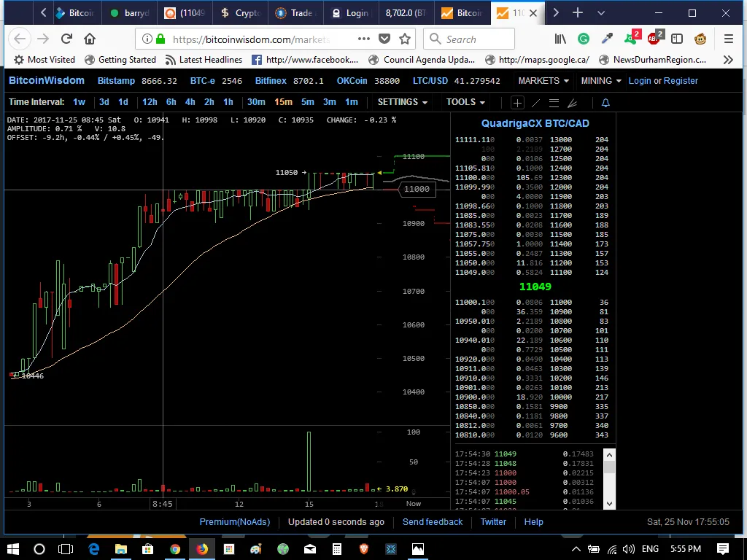This screenshot has width=747, height=560.
Task: Open the Help link
Action: pos(533,522)
